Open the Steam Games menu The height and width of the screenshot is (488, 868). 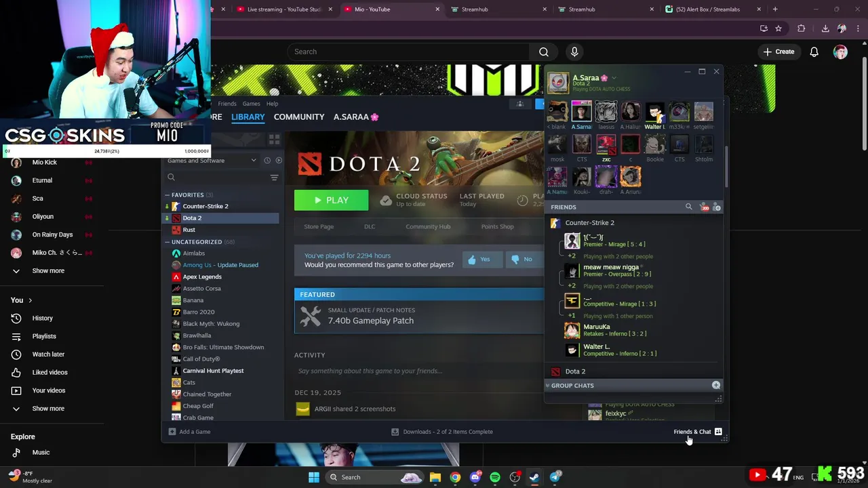(x=252, y=104)
